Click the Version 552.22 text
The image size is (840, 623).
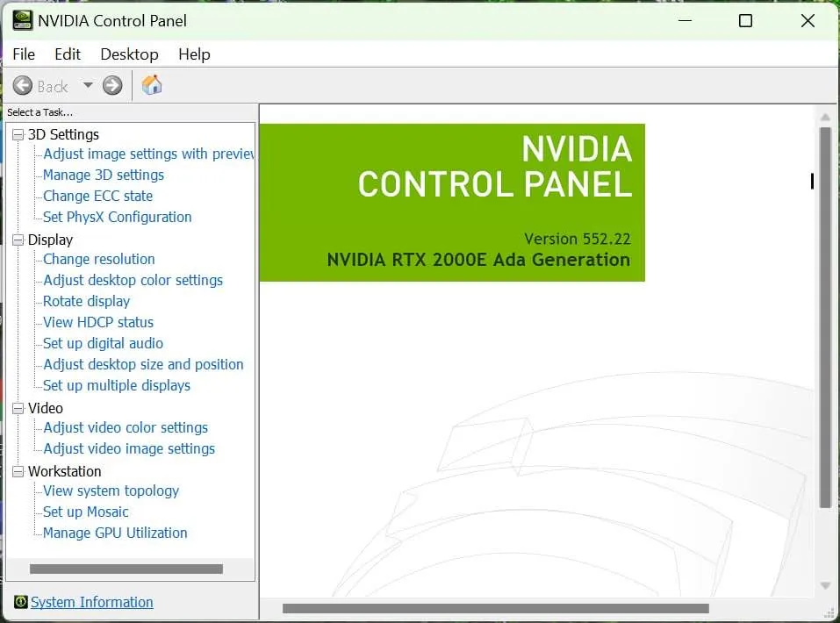coord(577,239)
